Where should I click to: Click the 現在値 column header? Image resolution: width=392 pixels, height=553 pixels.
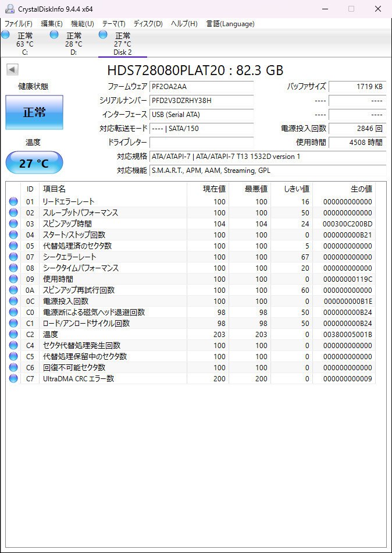[208, 189]
